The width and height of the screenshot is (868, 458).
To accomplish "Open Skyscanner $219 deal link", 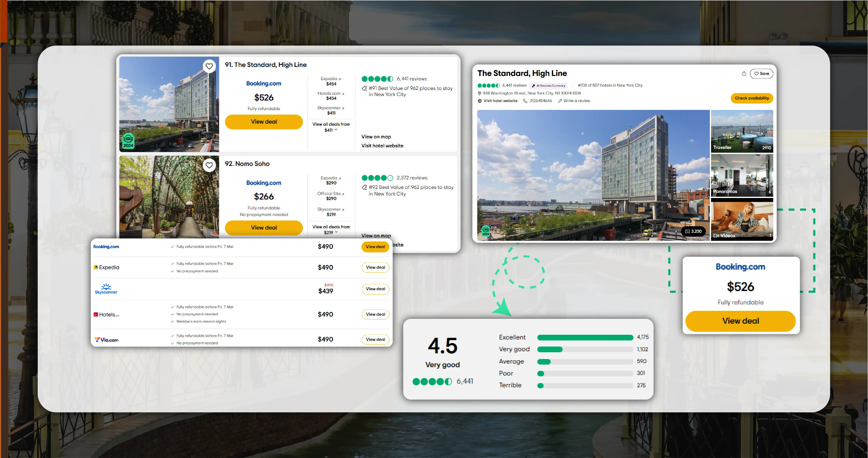I will [331, 212].
